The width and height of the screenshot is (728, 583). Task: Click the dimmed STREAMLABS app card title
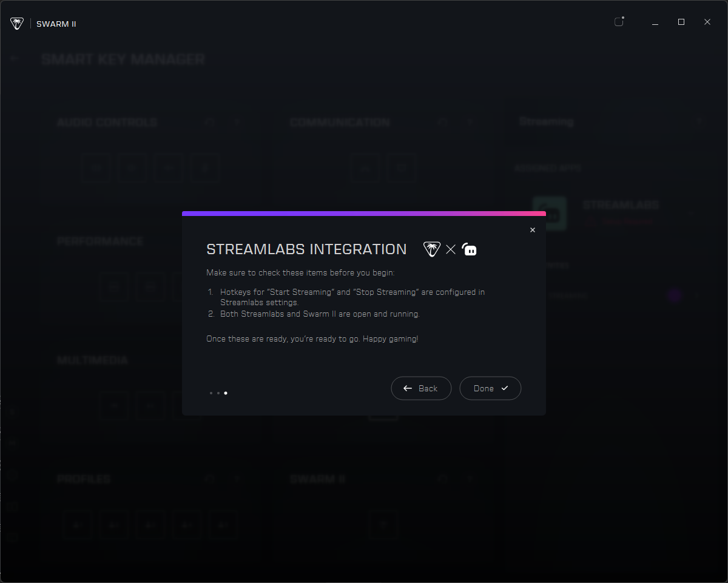pyautogui.click(x=621, y=205)
